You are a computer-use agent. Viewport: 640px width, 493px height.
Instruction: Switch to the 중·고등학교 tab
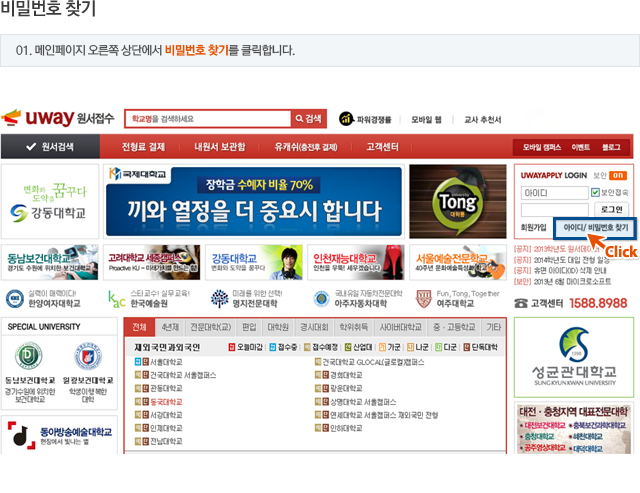tap(454, 327)
